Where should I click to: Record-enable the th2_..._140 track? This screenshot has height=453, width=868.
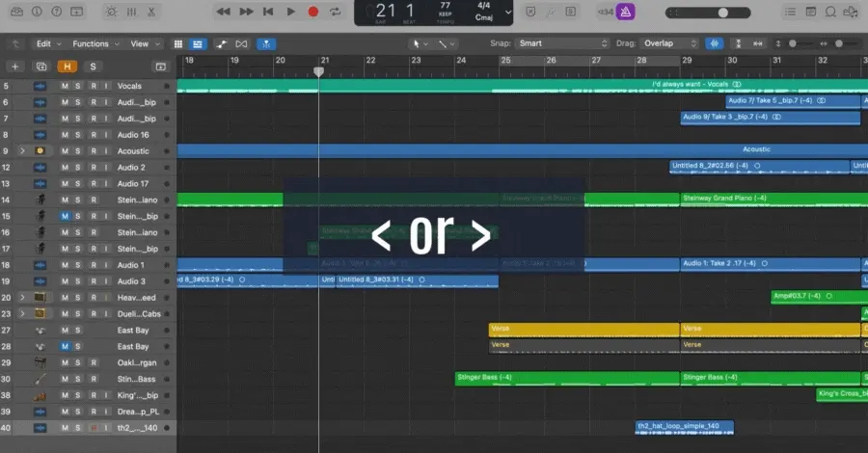click(x=94, y=428)
